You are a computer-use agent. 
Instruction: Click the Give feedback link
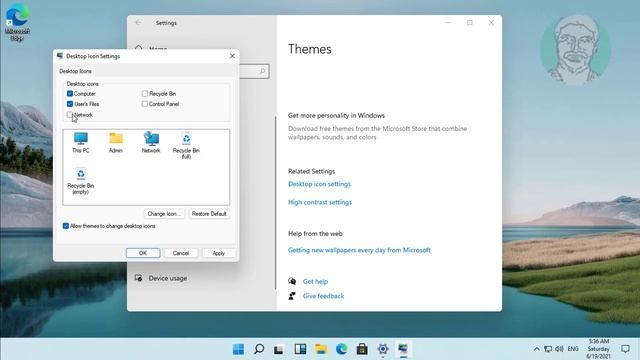click(323, 296)
